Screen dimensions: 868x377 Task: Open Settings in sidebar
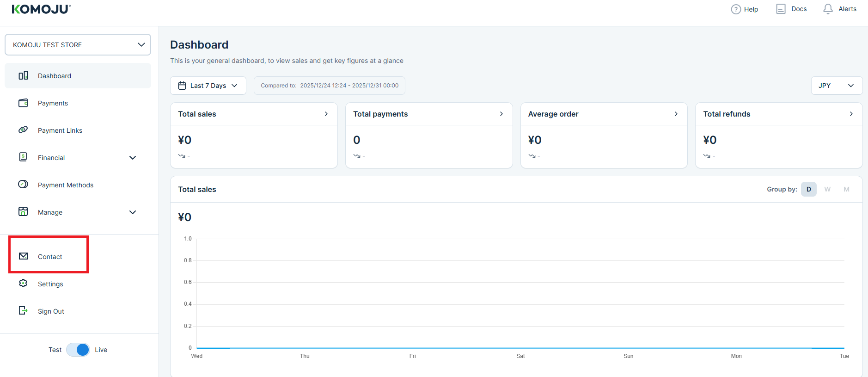78,284
